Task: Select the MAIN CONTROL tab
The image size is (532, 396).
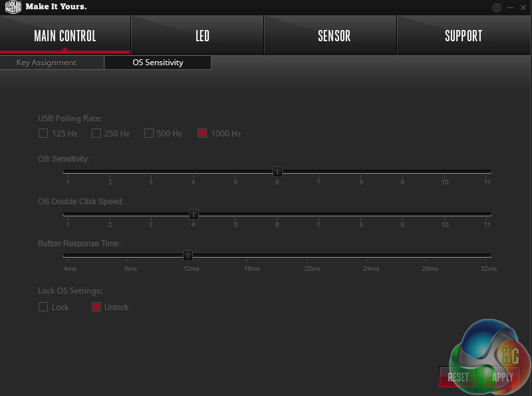Action: click(65, 35)
